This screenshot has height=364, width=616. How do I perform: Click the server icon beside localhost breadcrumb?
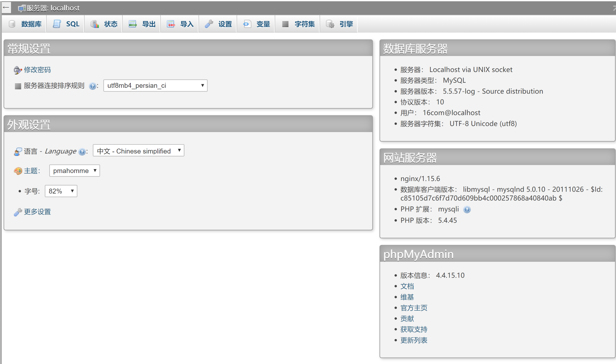pyautogui.click(x=22, y=8)
